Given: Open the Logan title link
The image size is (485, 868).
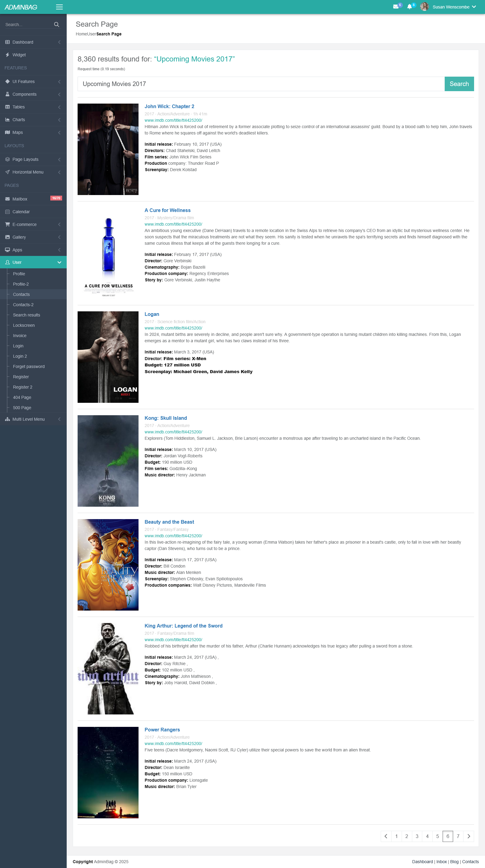Looking at the screenshot, I should pyautogui.click(x=152, y=314).
